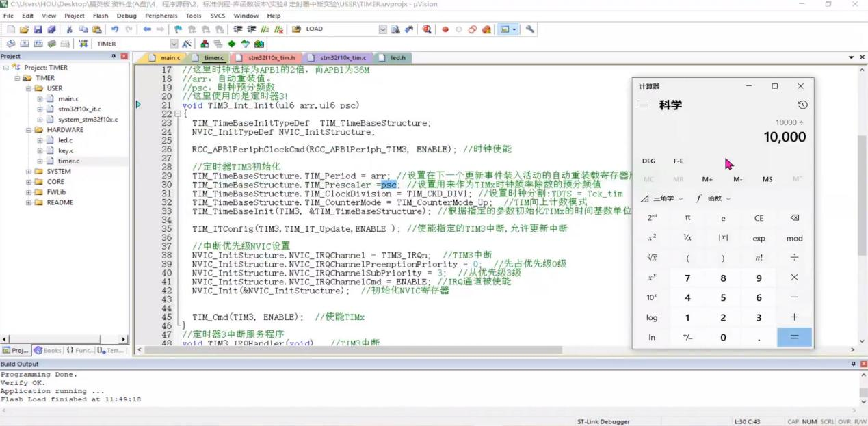Open the TIMER target dropdown
This screenshot has height=426, width=868.
[174, 44]
